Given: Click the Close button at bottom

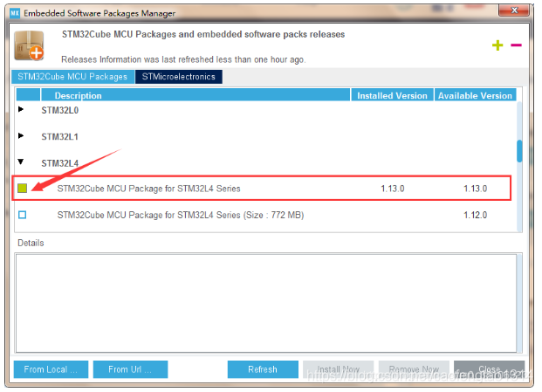Looking at the screenshot, I should (489, 369).
